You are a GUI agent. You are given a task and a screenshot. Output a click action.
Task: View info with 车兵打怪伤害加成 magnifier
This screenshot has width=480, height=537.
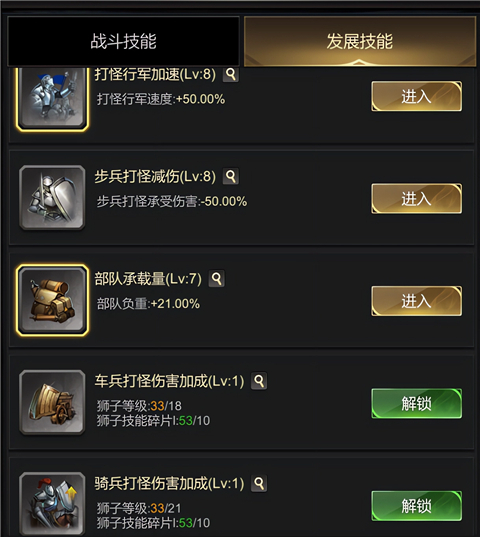click(x=259, y=381)
